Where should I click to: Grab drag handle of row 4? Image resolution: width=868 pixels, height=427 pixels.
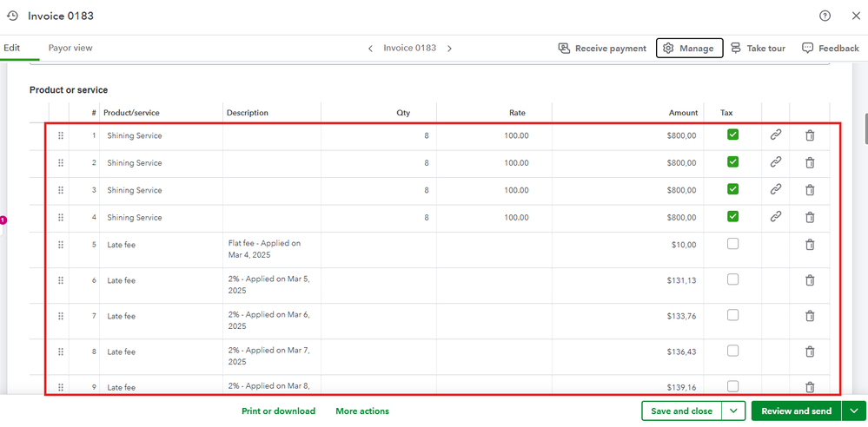tap(61, 217)
